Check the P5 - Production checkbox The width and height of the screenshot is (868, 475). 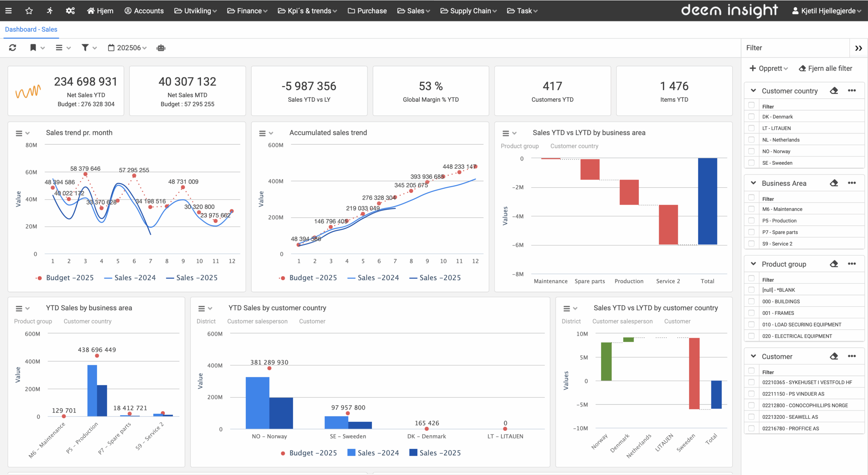[x=751, y=221]
